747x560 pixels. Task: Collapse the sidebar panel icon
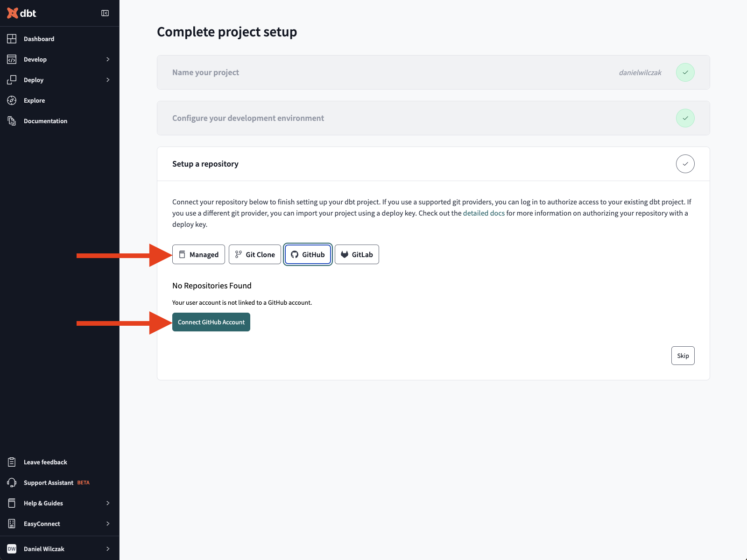coord(105,13)
